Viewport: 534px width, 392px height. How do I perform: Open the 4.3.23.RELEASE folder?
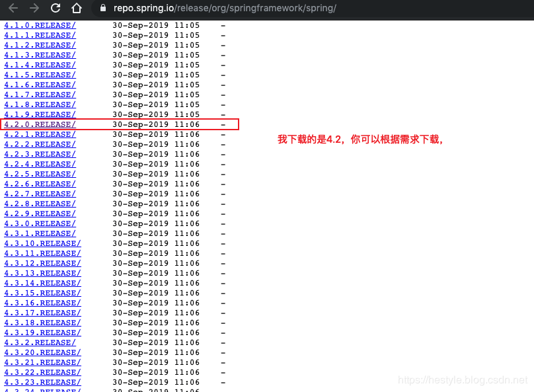click(x=42, y=382)
